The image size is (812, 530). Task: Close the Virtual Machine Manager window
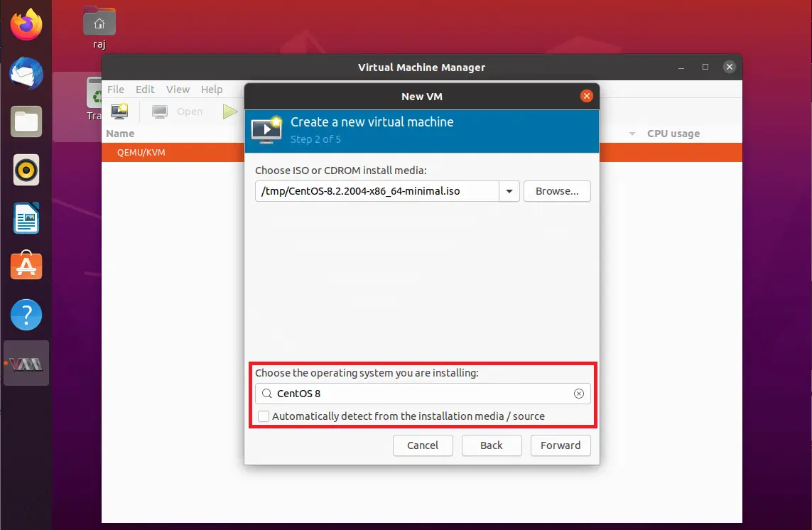coord(729,67)
